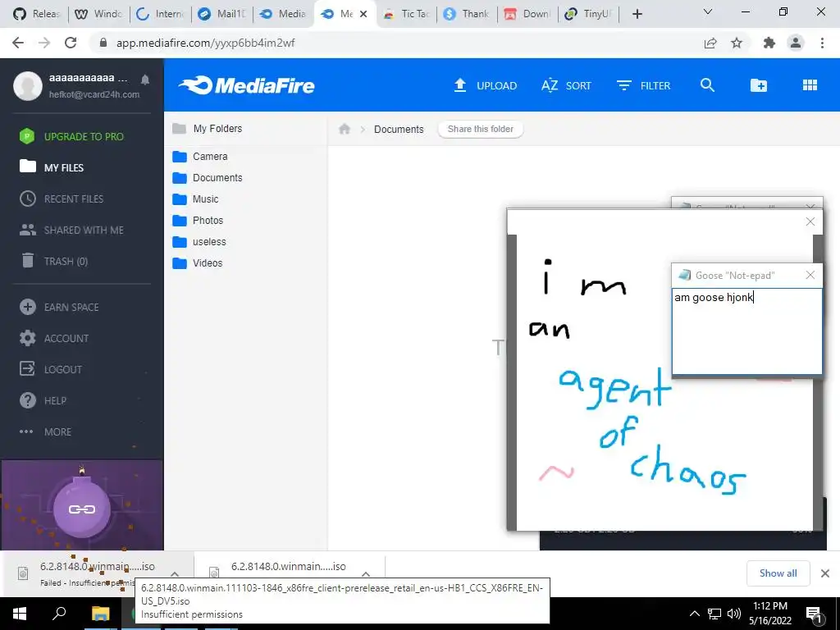This screenshot has width=840, height=630.
Task: Click the share page icon
Action: [710, 43]
